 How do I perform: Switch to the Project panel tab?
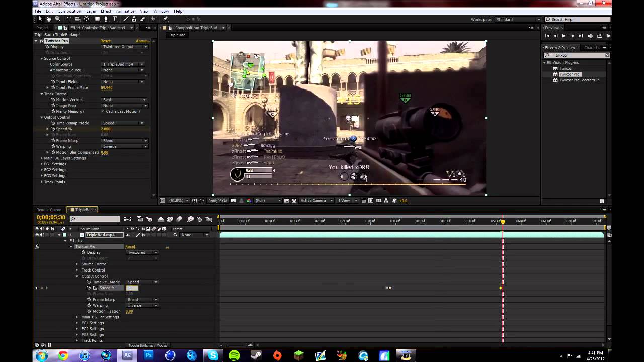(42, 28)
